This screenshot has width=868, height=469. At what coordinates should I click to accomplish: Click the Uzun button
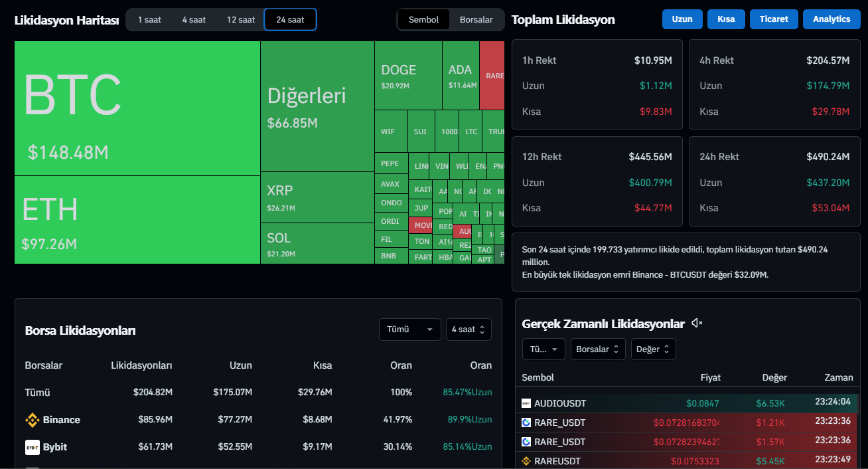tap(682, 19)
